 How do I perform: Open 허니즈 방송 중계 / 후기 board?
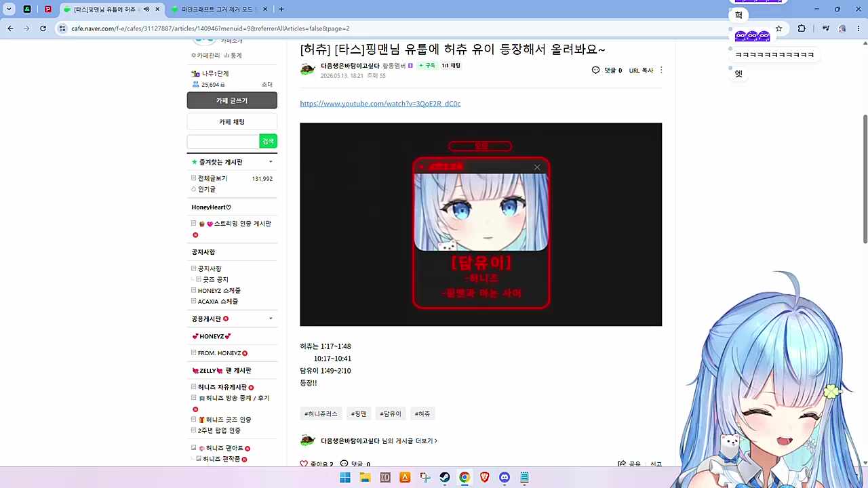pyautogui.click(x=234, y=399)
